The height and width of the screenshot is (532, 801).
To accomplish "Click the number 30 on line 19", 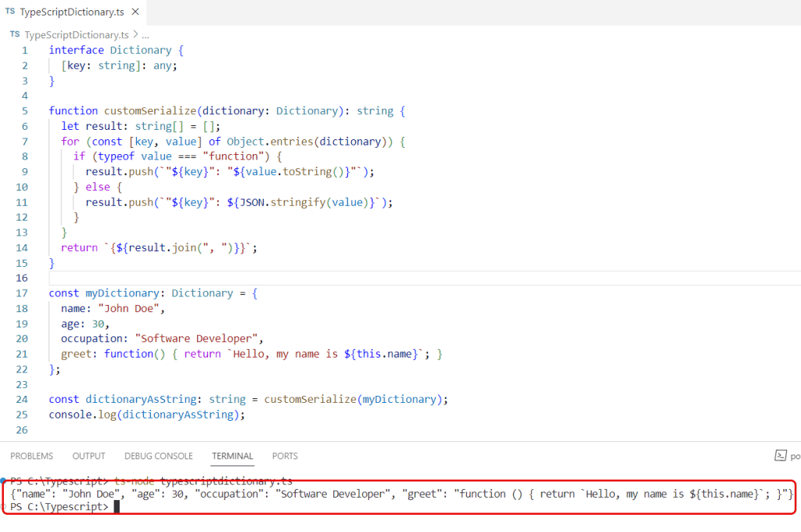I will (x=98, y=324).
